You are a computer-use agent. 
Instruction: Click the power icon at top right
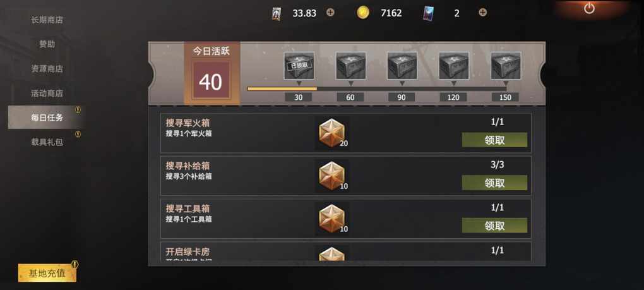pos(589,8)
